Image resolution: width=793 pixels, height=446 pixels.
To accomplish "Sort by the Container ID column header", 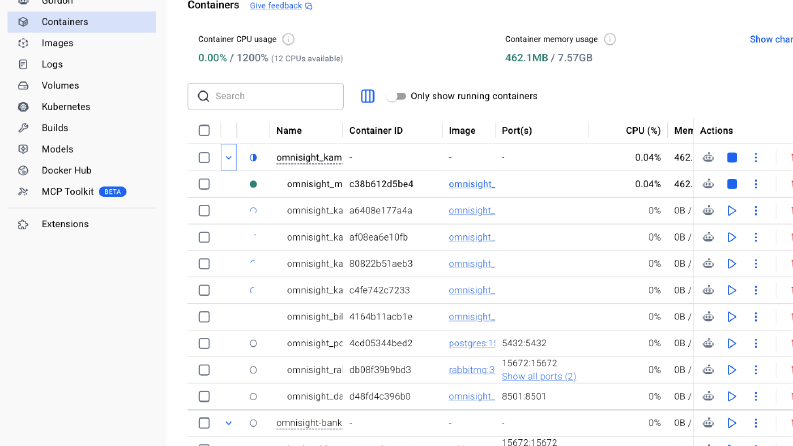I will pyautogui.click(x=376, y=130).
